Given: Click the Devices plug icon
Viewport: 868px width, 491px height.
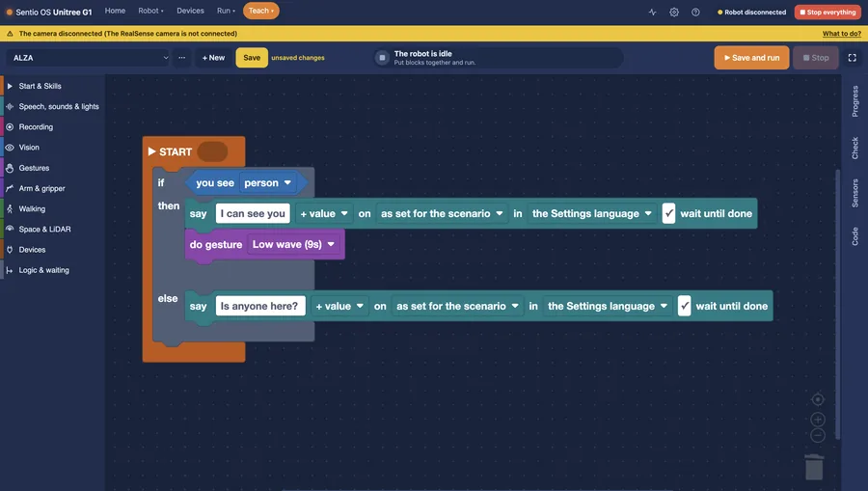Looking at the screenshot, I should click(10, 250).
